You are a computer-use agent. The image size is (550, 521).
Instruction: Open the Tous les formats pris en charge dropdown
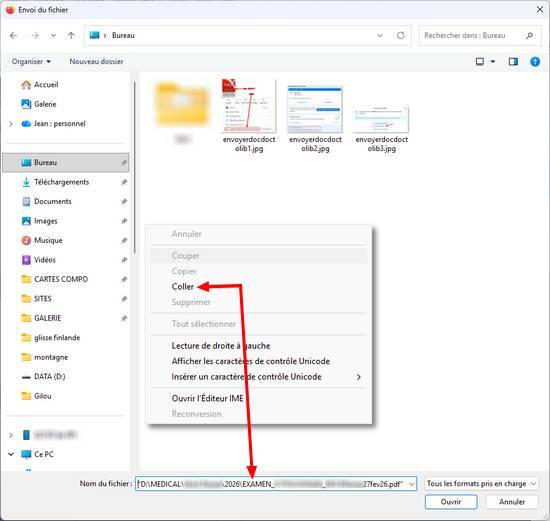(481, 484)
